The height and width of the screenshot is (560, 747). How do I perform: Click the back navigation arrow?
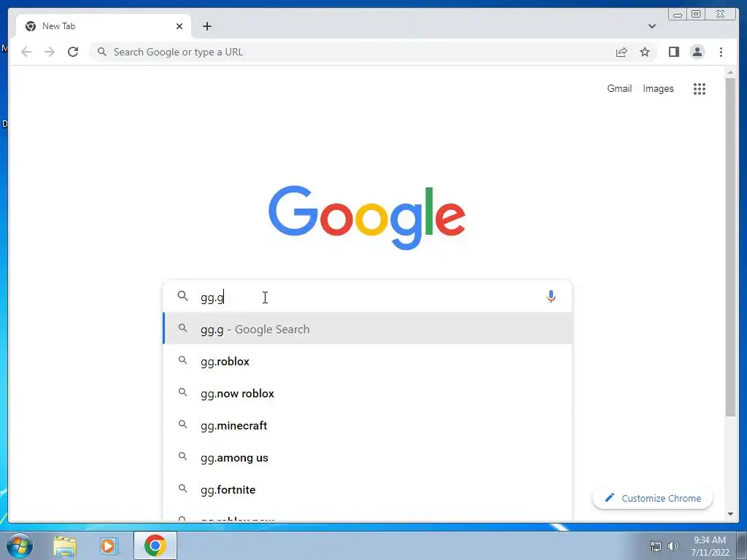coord(26,52)
